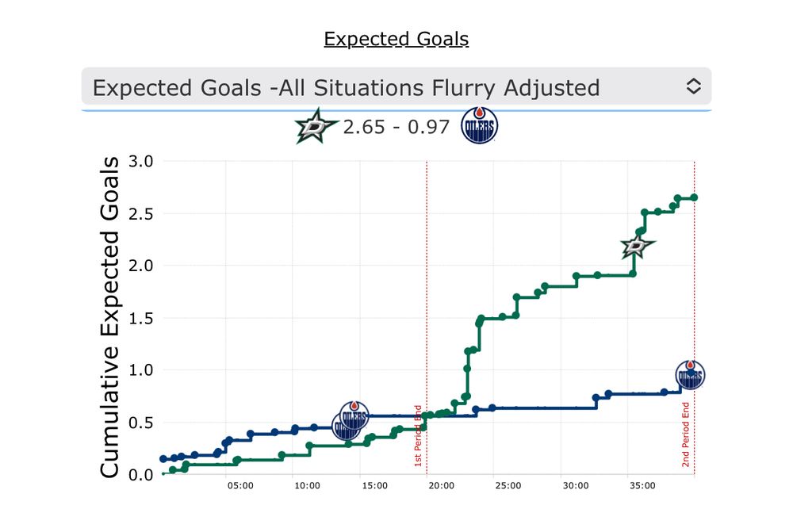Click the first blue data point at chart start

(x=163, y=458)
